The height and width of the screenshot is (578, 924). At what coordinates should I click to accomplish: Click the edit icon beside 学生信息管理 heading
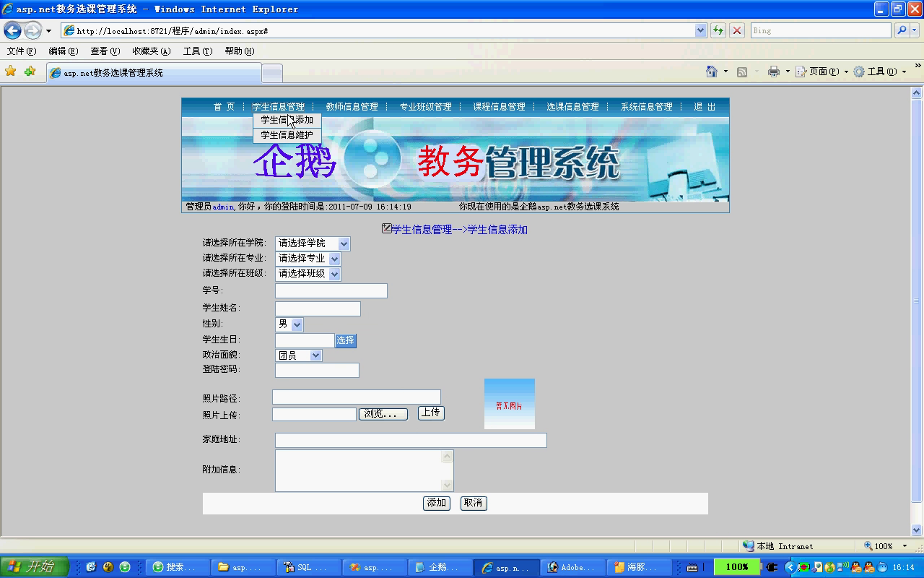(x=386, y=228)
